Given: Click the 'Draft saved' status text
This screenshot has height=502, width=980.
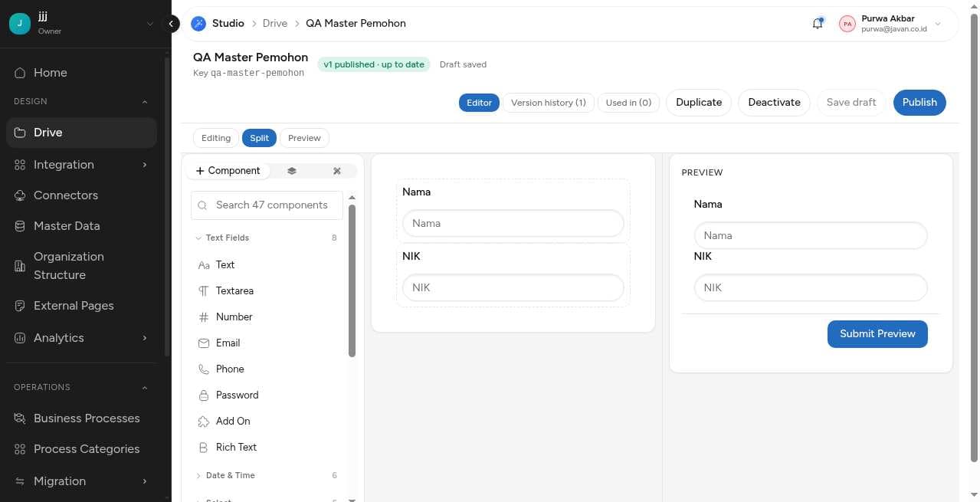Looking at the screenshot, I should [x=463, y=64].
